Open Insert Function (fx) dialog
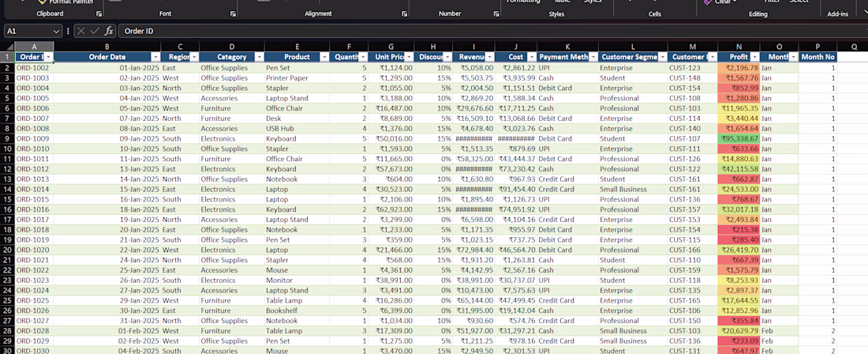This screenshot has height=354, width=868. (109, 31)
